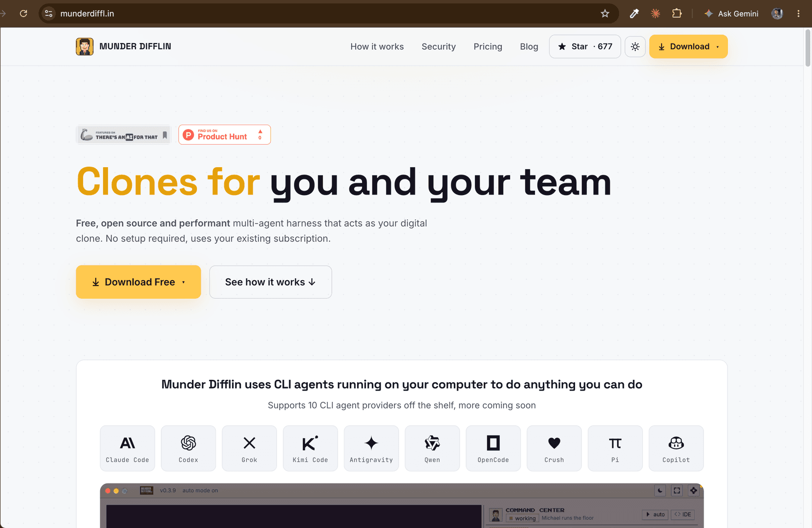Viewport: 812px width, 528px height.
Task: Click the moon icon in app preview
Action: (x=660, y=490)
